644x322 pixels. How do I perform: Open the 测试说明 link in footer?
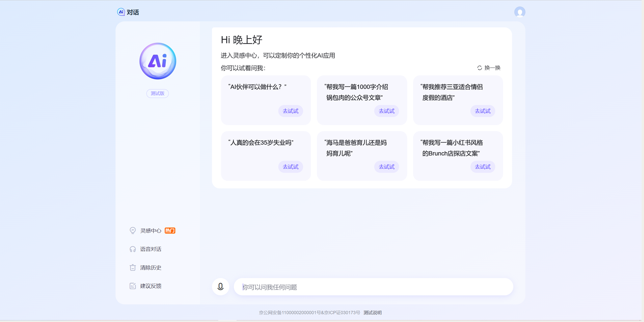click(372, 313)
